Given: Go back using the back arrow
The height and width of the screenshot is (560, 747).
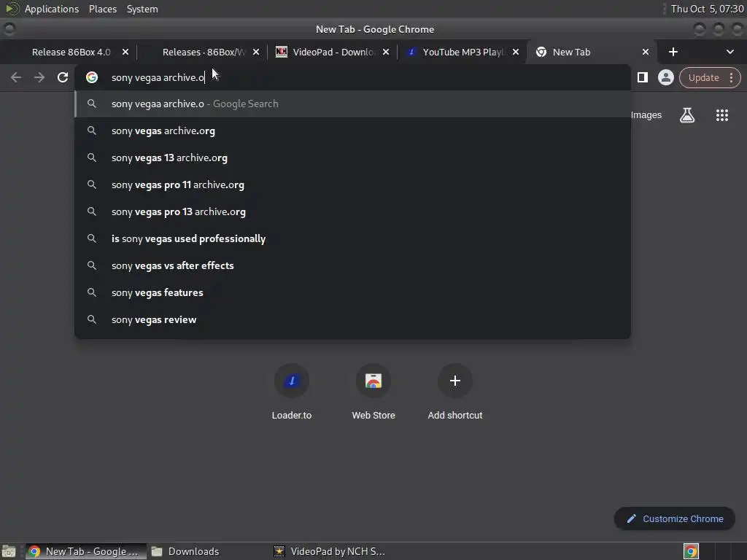Looking at the screenshot, I should [x=16, y=77].
